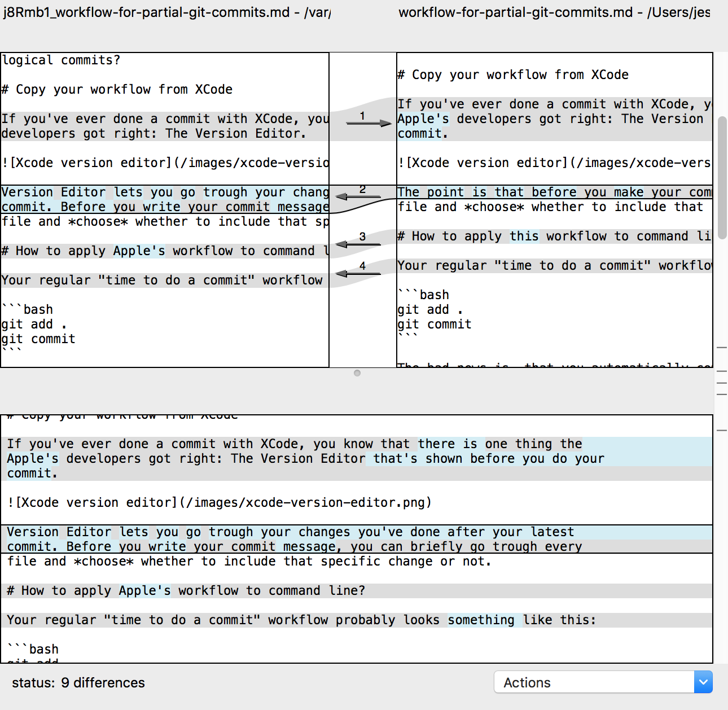
Task: Click 'developers got right: The Version Editor.' line
Action: pyautogui.click(x=154, y=133)
